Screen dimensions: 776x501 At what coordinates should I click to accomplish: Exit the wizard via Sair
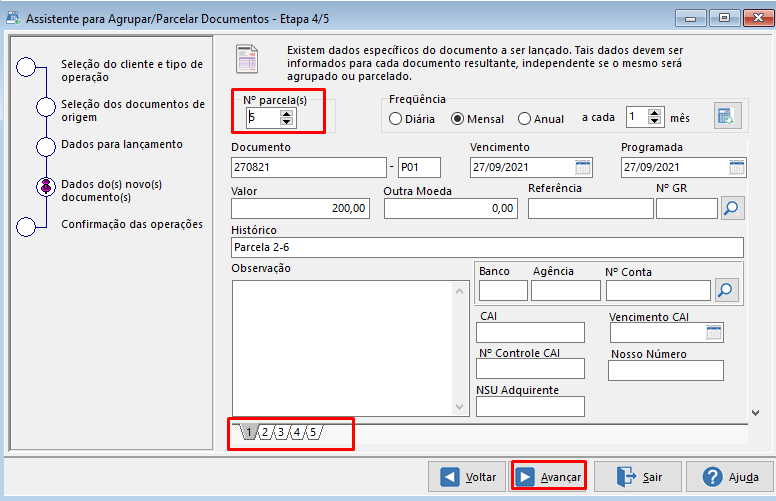638,477
